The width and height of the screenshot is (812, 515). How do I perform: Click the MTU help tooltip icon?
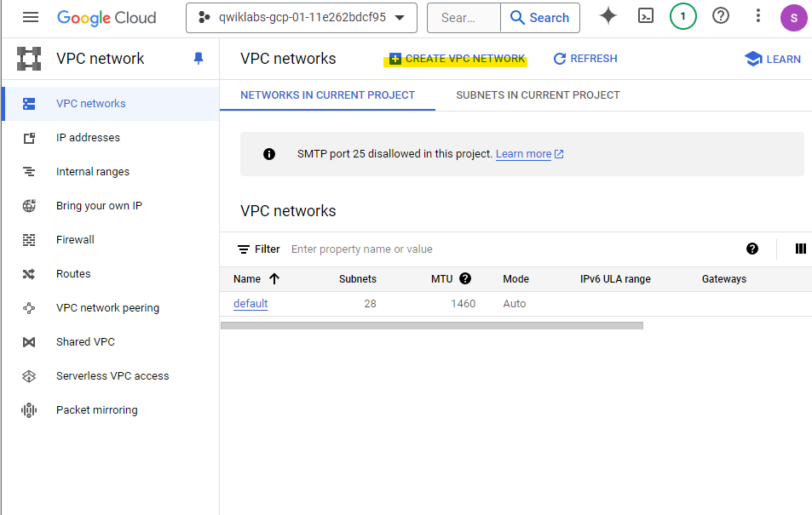[x=465, y=278]
